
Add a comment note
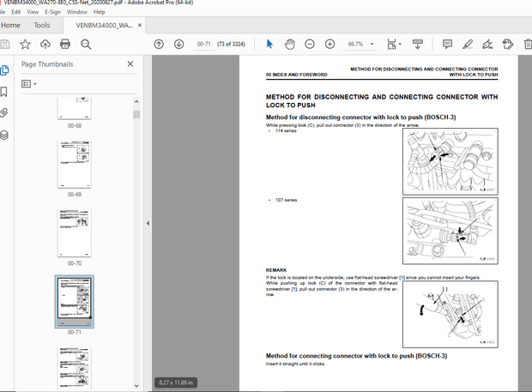coord(447,44)
